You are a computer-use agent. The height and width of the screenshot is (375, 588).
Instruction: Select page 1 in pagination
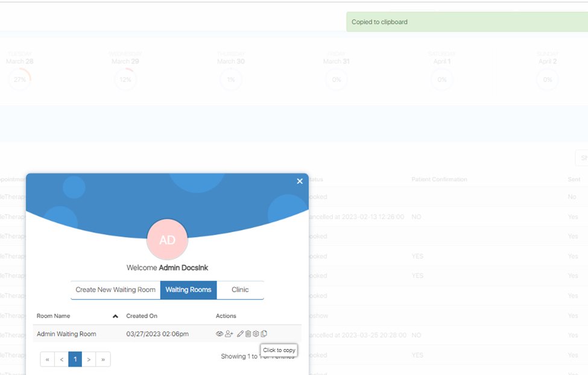tap(75, 359)
